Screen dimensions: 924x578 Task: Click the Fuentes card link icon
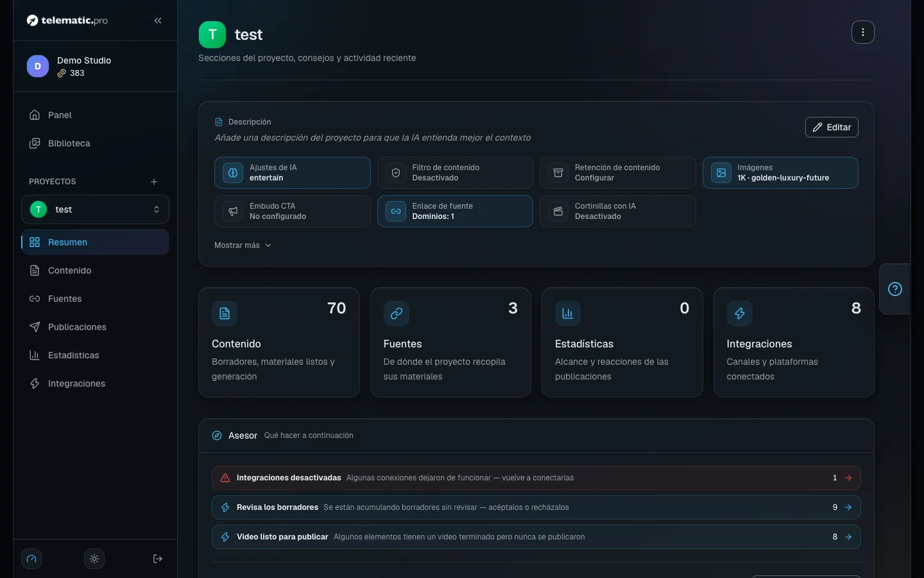coord(397,313)
